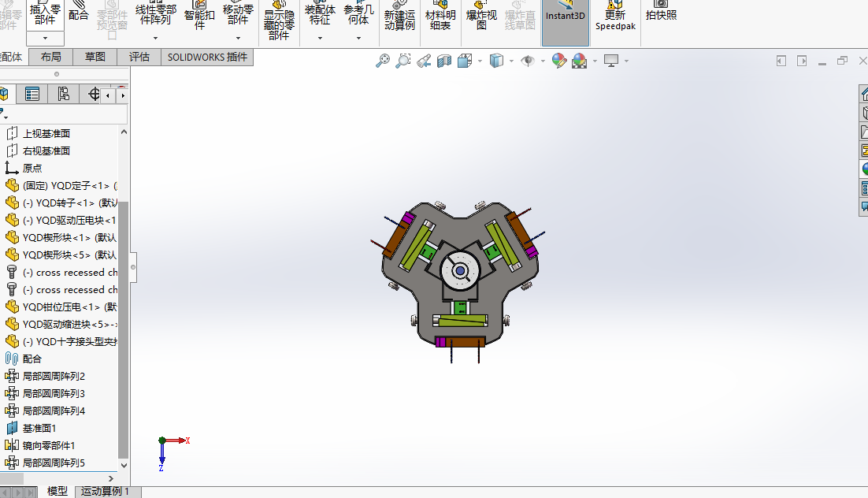Open View Orientation dropdown arrow
This screenshot has width=868, height=498.
tap(480, 61)
